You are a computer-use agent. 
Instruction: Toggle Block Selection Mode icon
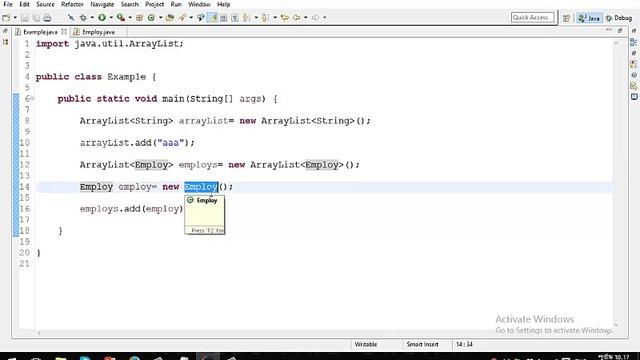click(x=224, y=18)
